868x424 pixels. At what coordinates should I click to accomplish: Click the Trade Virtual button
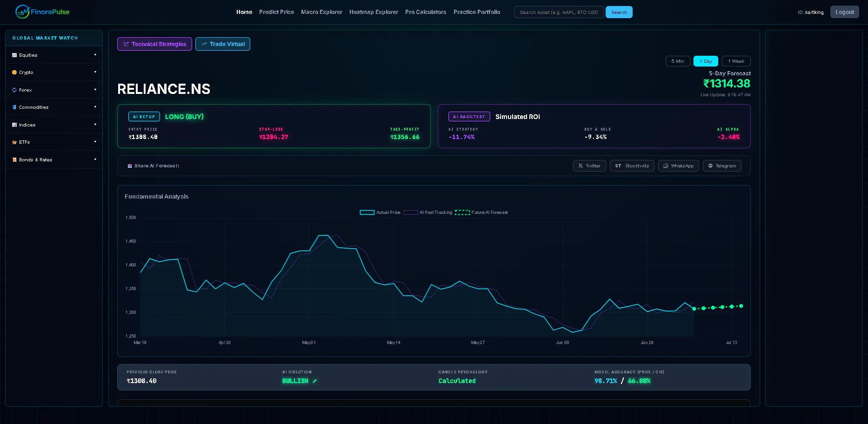pos(223,44)
